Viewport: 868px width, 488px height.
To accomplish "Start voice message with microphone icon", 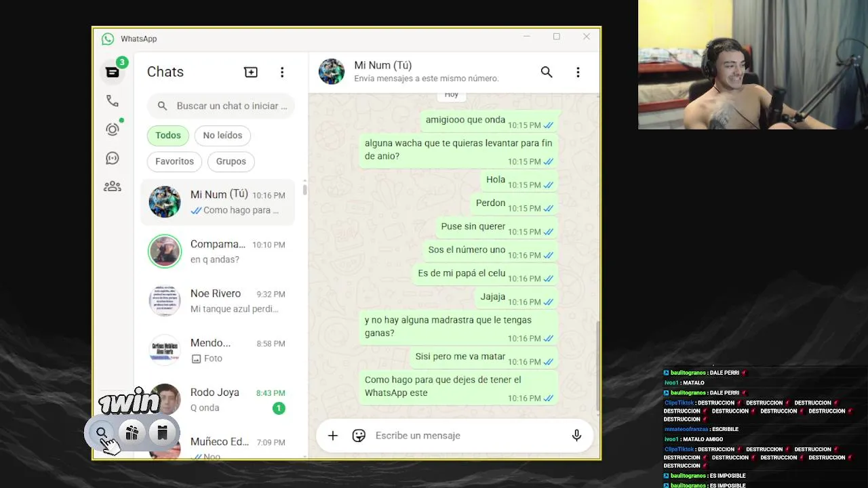I will point(576,436).
